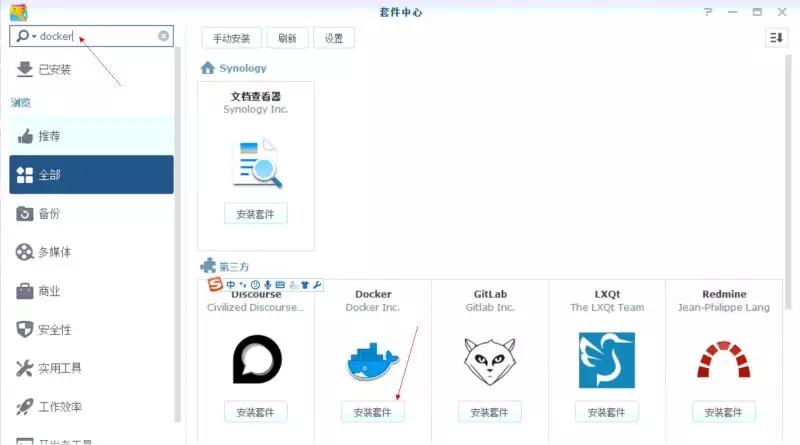Click the Sogou microphone voice icon
This screenshot has width=800, height=445.
pos(267,285)
